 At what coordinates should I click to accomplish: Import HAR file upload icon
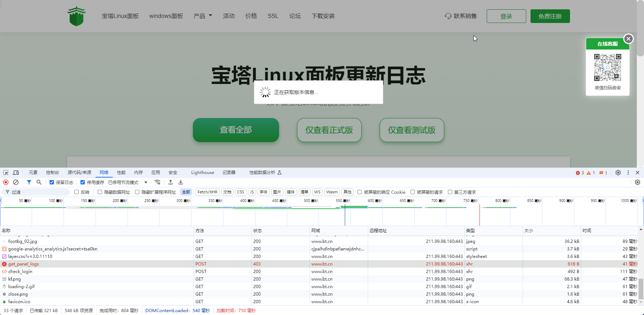(x=171, y=182)
